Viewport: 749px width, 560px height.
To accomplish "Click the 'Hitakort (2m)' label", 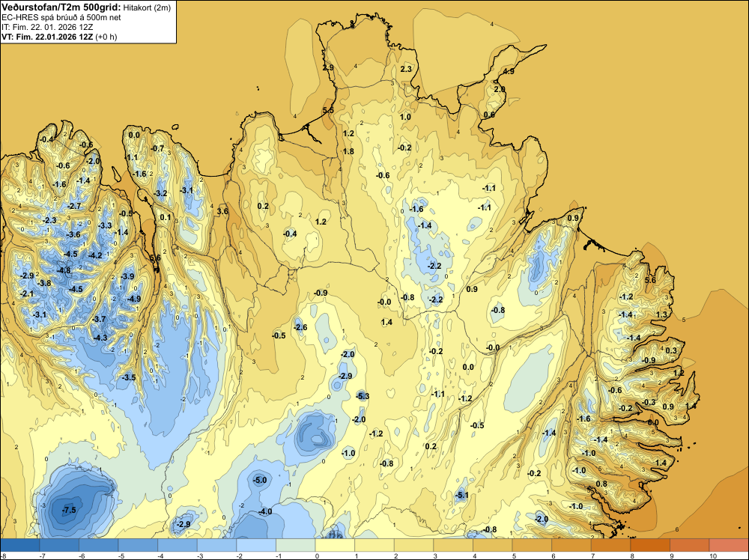I will coord(147,7).
